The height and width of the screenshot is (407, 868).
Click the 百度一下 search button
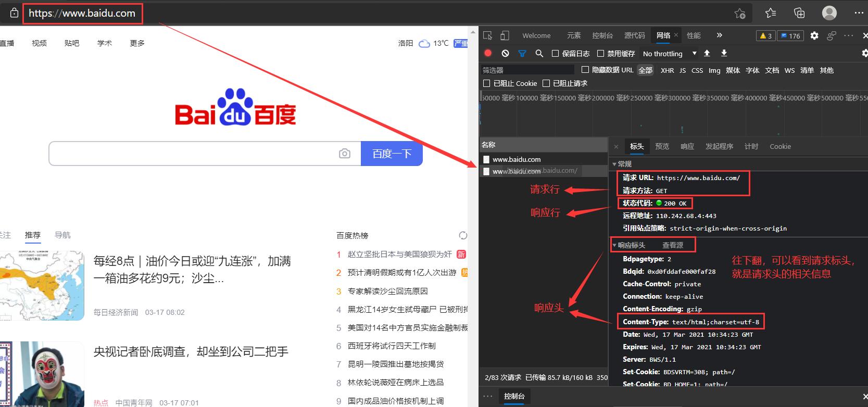point(392,154)
